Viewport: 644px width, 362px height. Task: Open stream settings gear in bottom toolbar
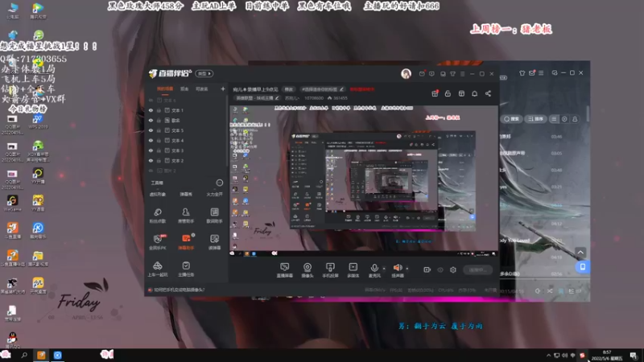(x=453, y=269)
